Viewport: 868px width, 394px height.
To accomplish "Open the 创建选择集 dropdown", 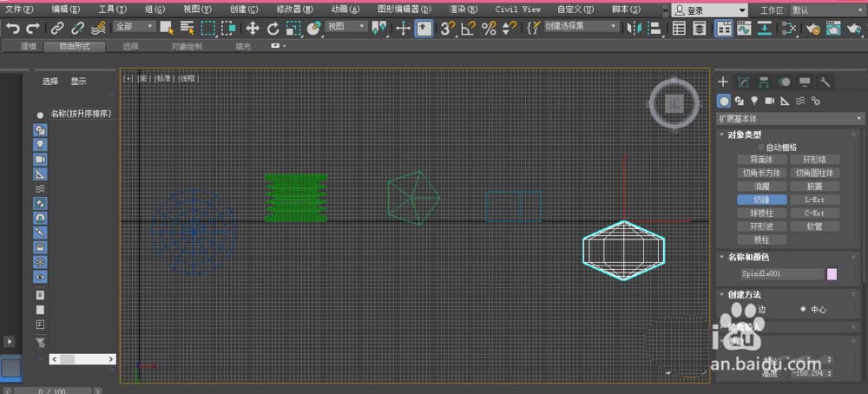I will click(x=582, y=28).
